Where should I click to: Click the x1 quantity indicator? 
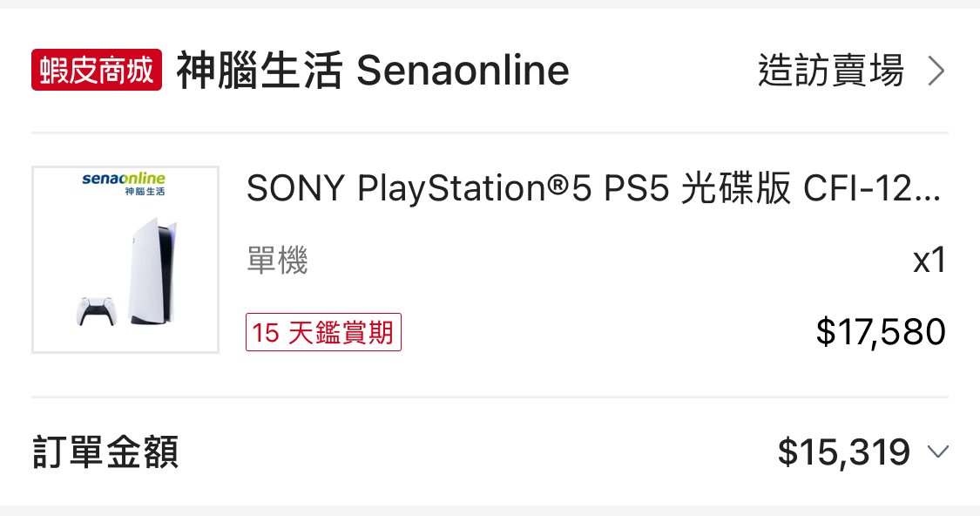pos(929,260)
